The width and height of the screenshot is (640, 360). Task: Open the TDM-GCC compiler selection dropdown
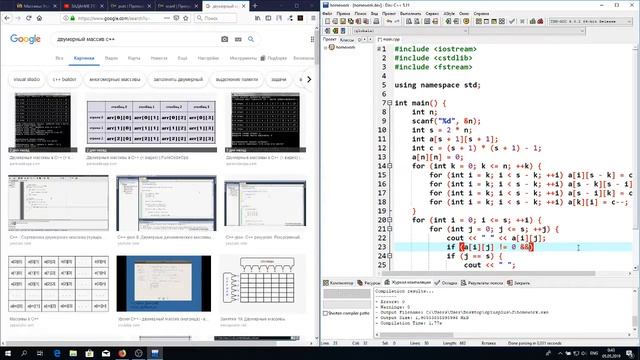tap(590, 21)
